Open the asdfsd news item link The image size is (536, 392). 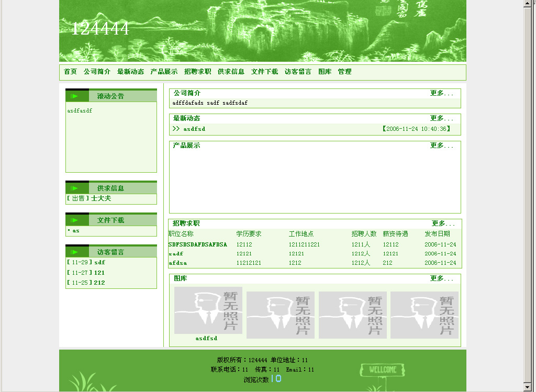click(194, 129)
